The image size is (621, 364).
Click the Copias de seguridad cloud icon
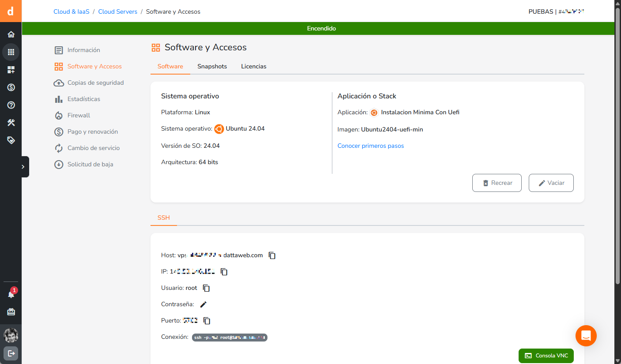[59, 83]
